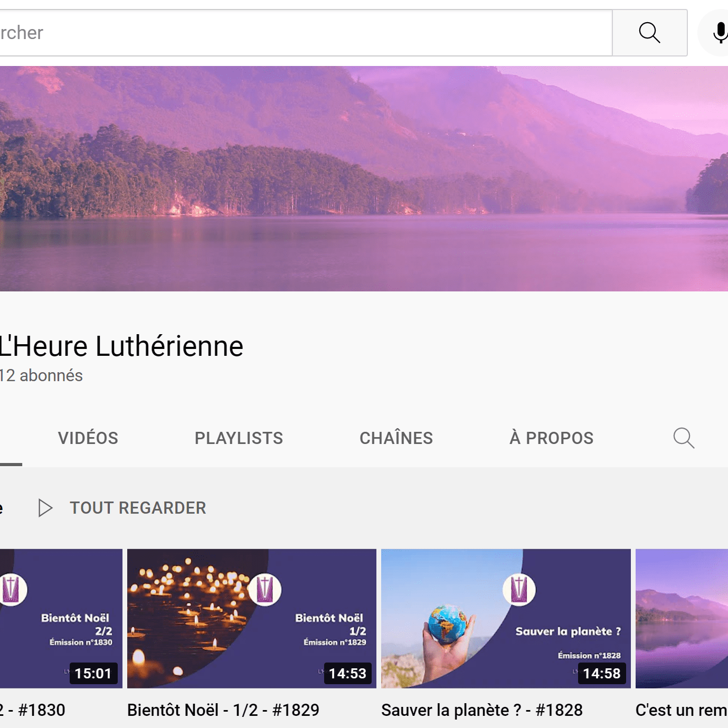Viewport: 728px width, 728px height.
Task: Click the channel name L'Heure Luthérienne
Action: [121, 346]
